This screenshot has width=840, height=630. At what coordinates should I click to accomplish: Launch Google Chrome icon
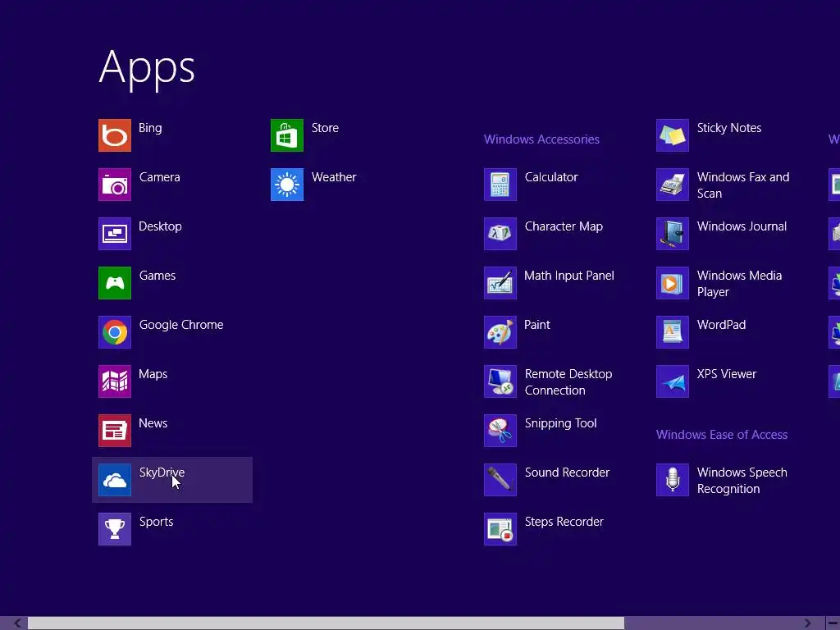[x=115, y=332]
